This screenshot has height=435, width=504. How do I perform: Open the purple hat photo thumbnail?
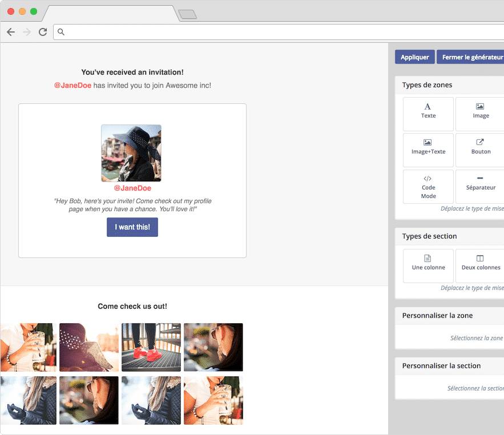[89, 347]
